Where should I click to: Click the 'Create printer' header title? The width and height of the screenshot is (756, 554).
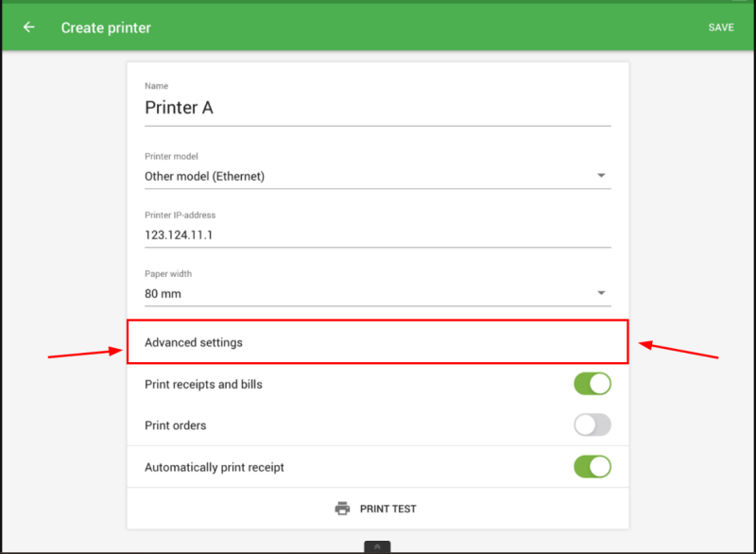tap(106, 27)
